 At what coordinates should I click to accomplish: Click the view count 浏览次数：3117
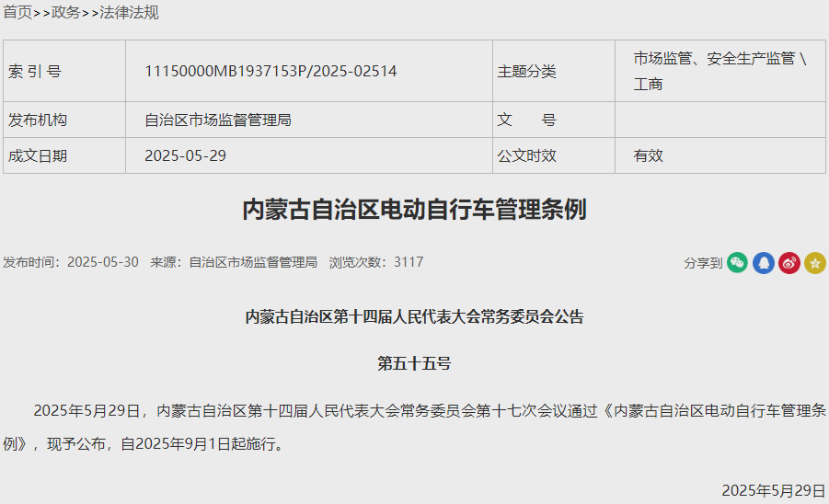point(376,262)
